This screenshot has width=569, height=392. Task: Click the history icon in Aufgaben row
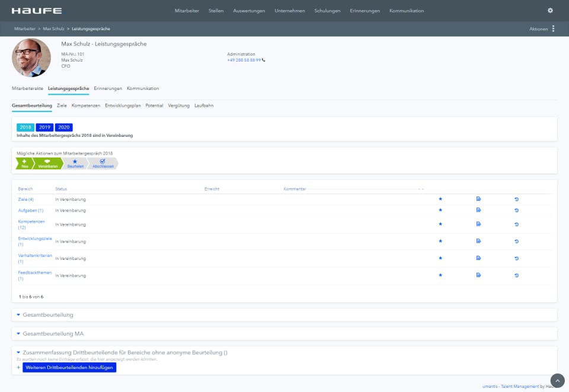pos(516,210)
